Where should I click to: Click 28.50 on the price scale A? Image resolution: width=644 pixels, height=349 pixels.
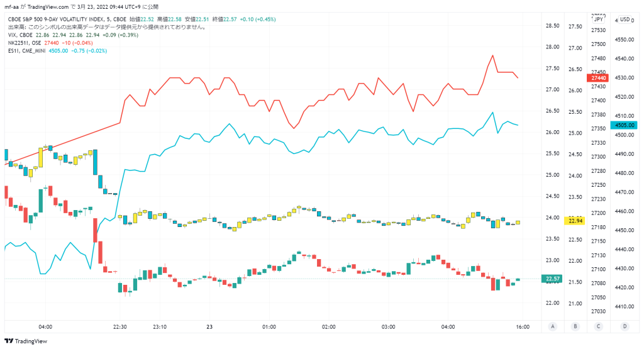(x=552, y=26)
